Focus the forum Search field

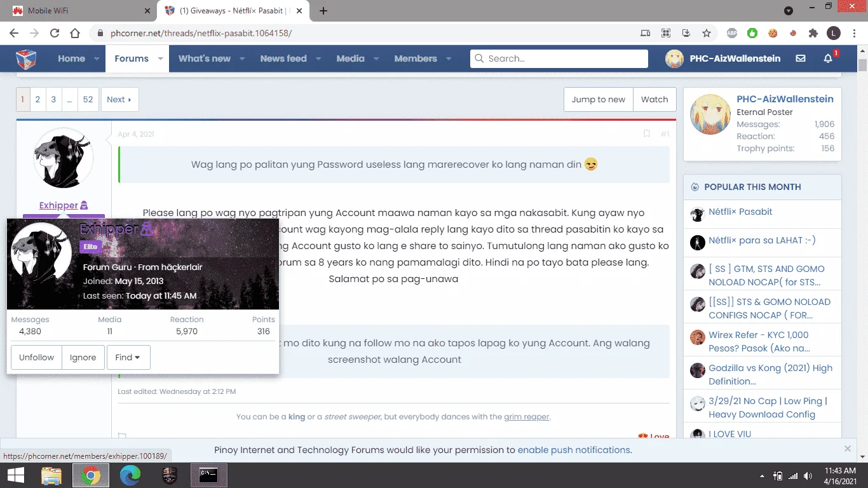559,58
